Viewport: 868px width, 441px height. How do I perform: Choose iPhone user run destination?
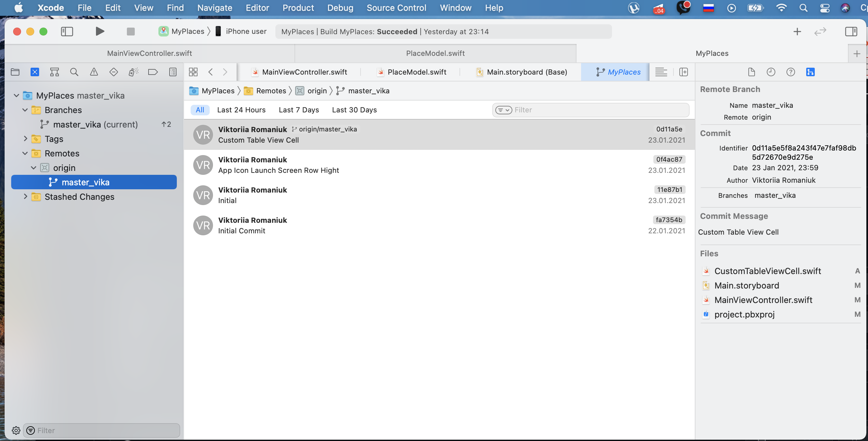(x=241, y=31)
